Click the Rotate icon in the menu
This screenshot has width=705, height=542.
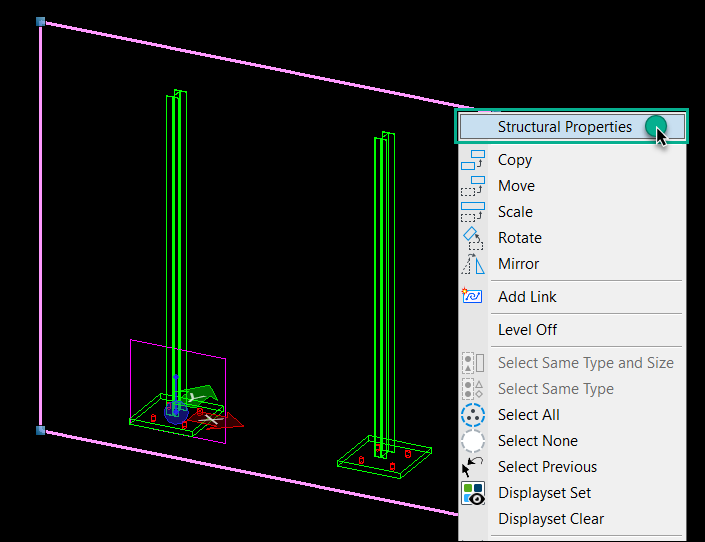[x=473, y=238]
